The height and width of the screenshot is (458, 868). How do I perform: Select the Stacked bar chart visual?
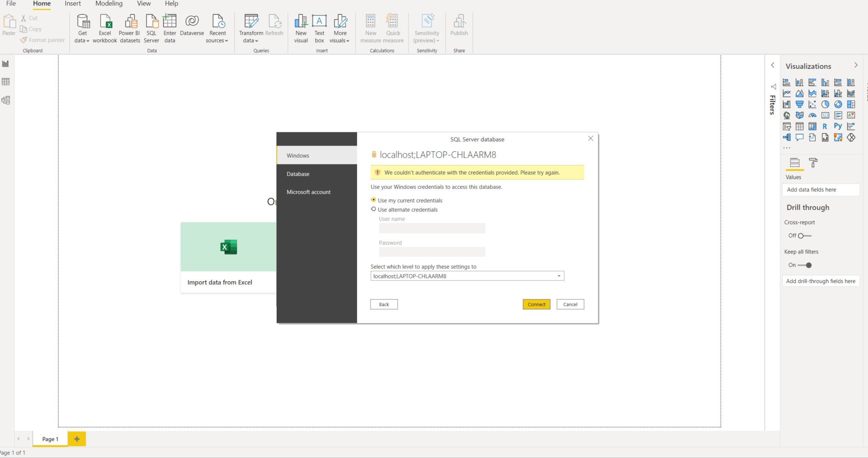tap(787, 82)
